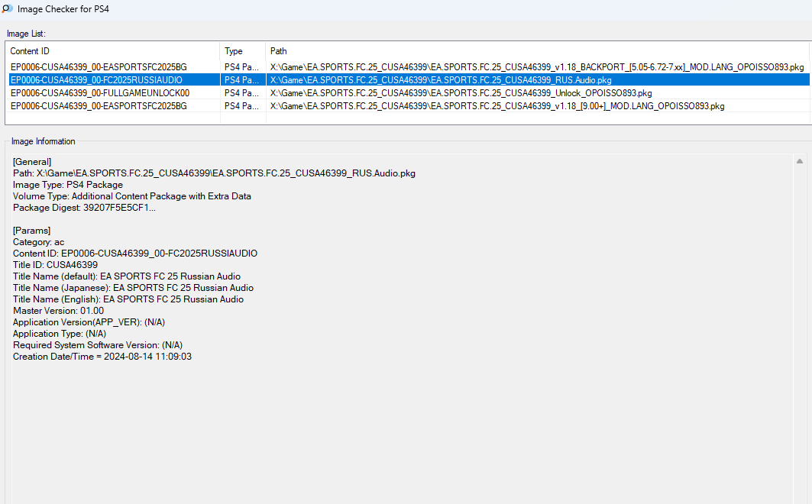Click the Content ID line in Params section
The height and width of the screenshot is (504, 812).
coord(135,254)
